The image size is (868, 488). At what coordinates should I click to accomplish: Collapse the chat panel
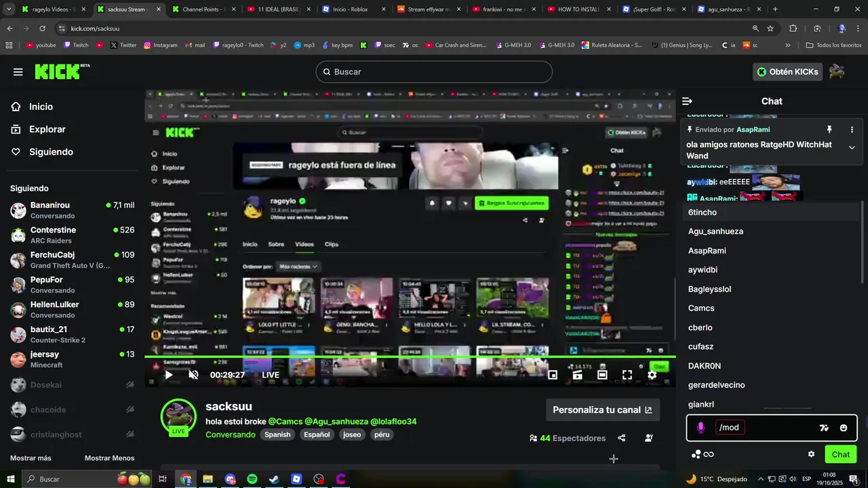point(687,101)
